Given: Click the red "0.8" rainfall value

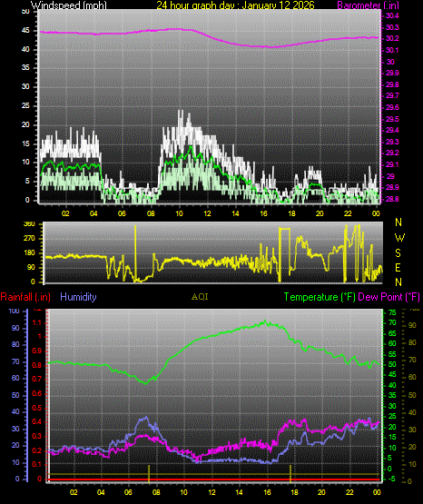Looking at the screenshot, I should pyautogui.click(x=37, y=365).
